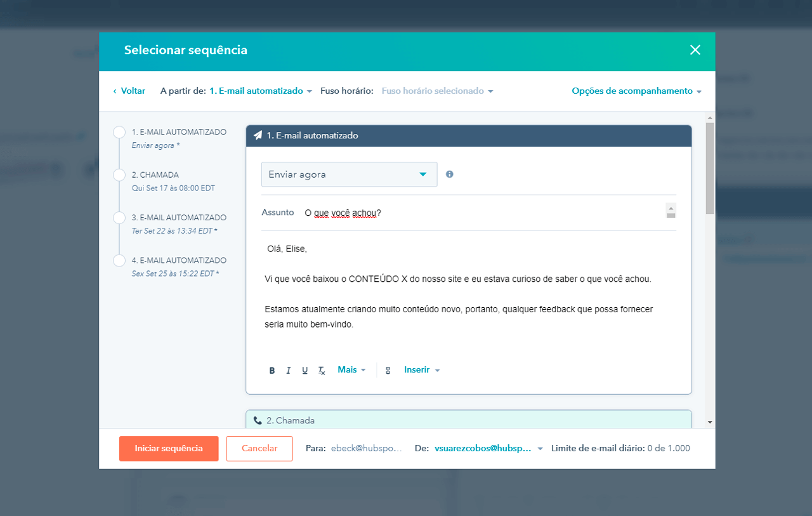Image resolution: width=812 pixels, height=516 pixels.
Task: Open the Enviar agora dropdown
Action: pyautogui.click(x=349, y=175)
